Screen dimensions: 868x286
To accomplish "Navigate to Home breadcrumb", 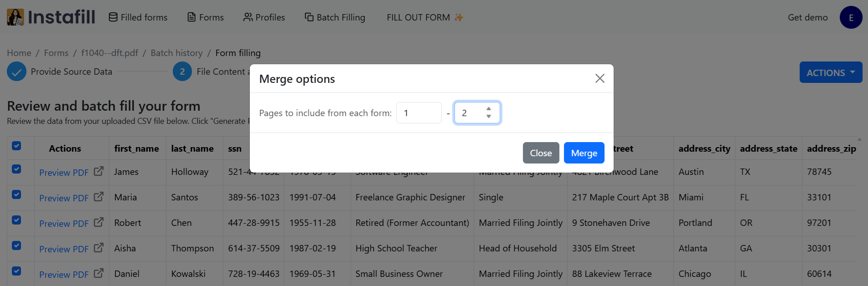I will pos(19,53).
